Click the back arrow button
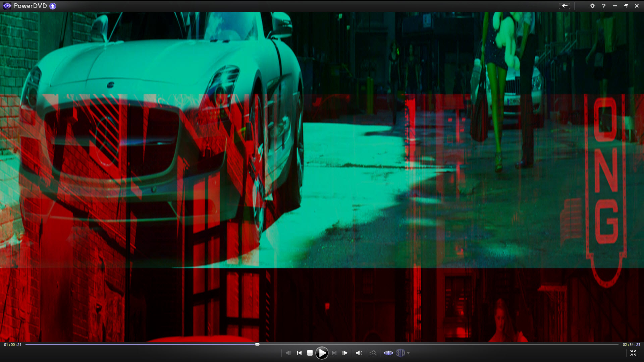 565,6
